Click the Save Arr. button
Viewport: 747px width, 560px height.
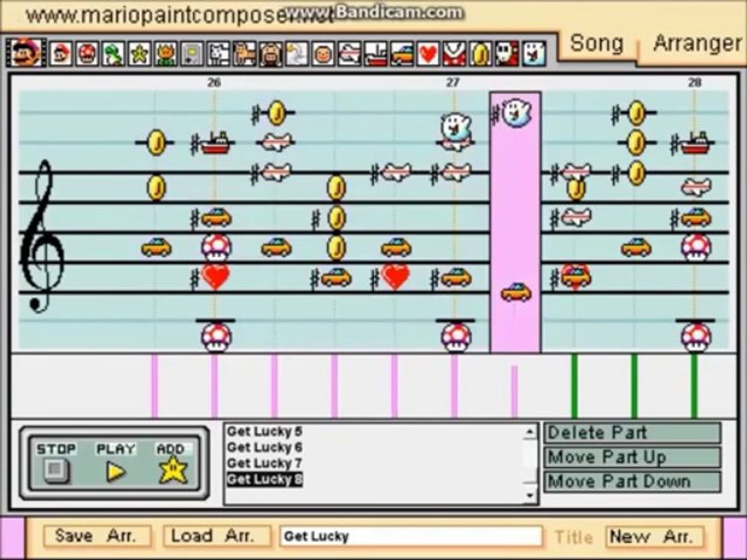(96, 536)
